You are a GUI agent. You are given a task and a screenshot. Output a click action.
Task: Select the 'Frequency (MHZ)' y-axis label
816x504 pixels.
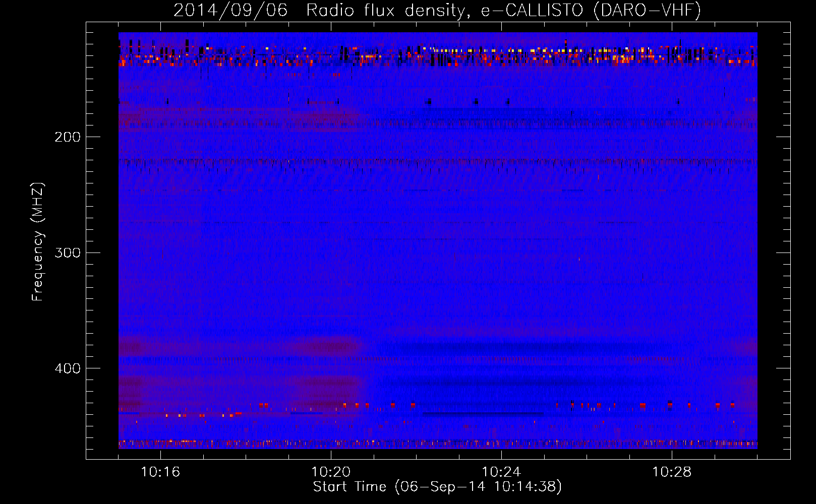coord(38,241)
